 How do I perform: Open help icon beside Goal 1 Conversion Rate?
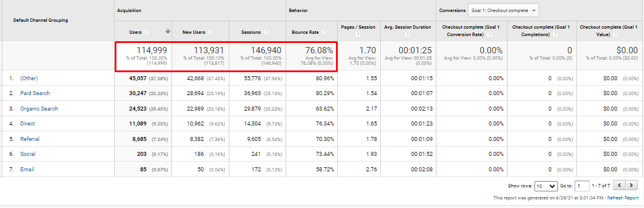click(x=490, y=35)
